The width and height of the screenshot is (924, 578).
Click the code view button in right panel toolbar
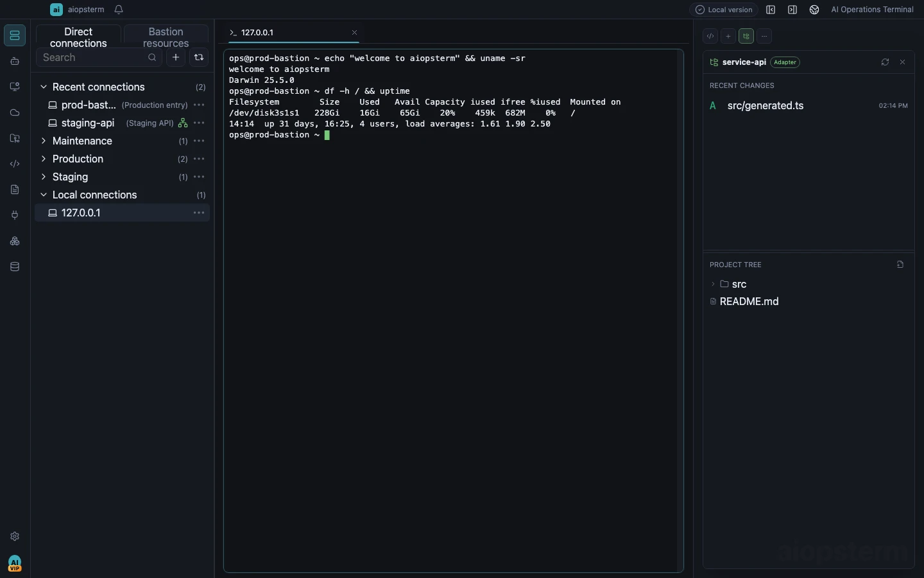710,36
